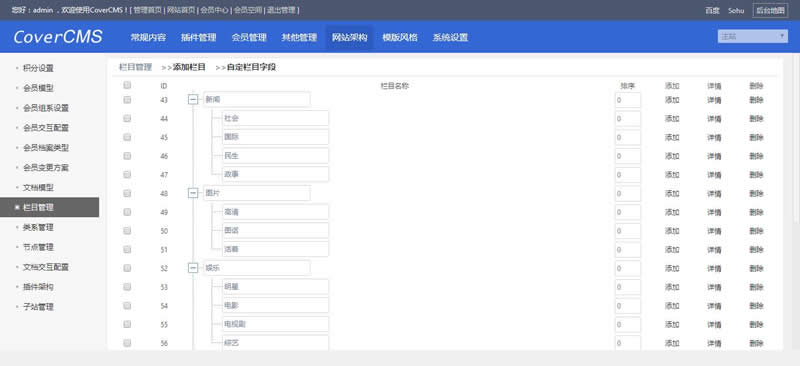The width and height of the screenshot is (800, 366).
Task: Select the checkbox for ID 52 娱乐
Action: pyautogui.click(x=127, y=267)
